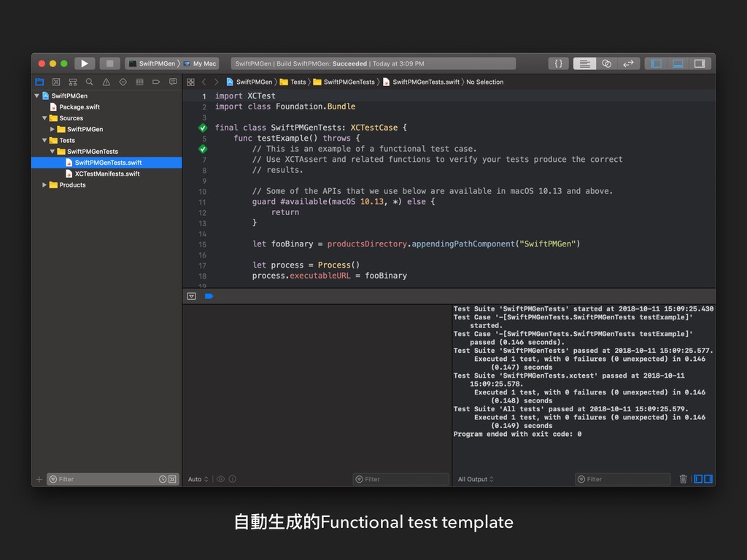Click Tests in the jump bar
This screenshot has height=560, width=747.
(x=293, y=82)
